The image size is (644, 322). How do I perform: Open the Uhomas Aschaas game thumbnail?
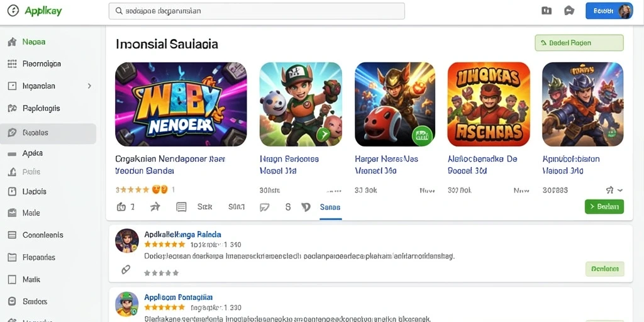489,104
